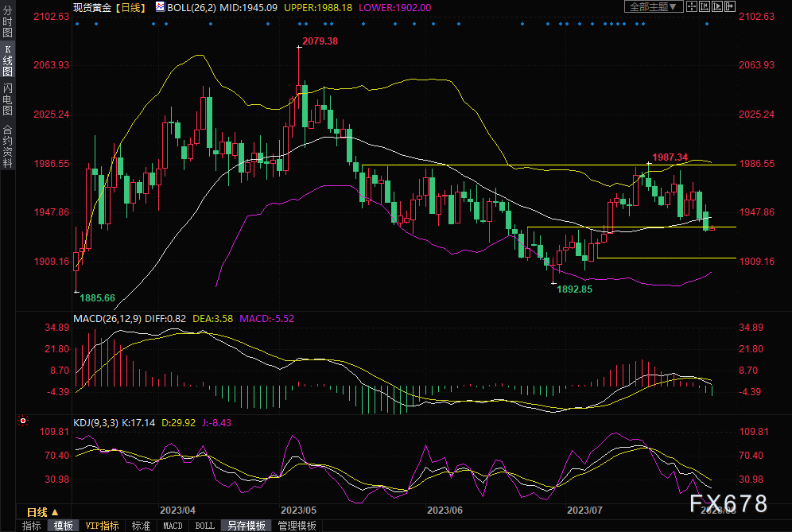Toggle the MACD indicator tab at bottom
792x532 pixels.
point(173,526)
